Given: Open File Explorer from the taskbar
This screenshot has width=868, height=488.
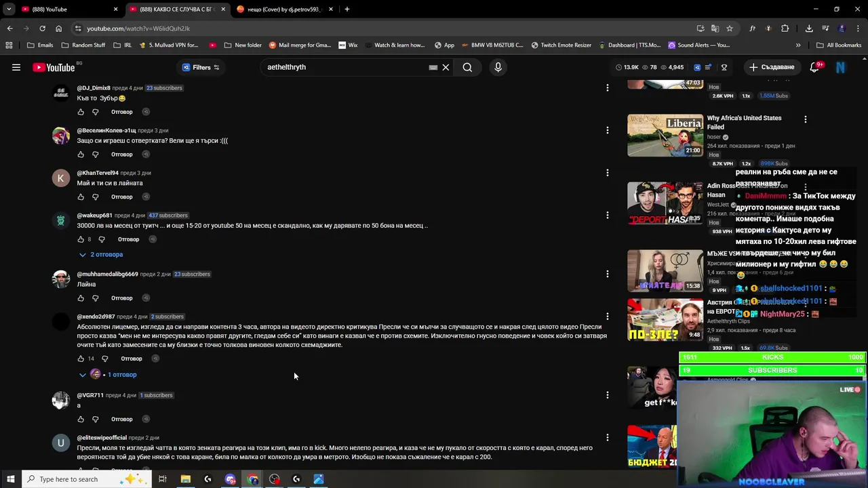Looking at the screenshot, I should pos(185,479).
